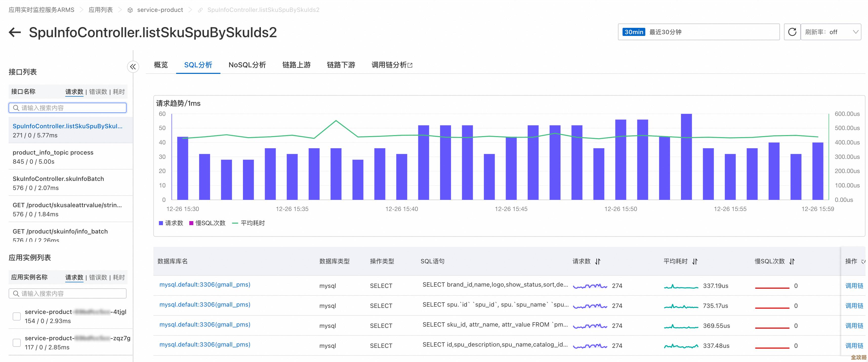Switch to the NoSQL分析 tab
This screenshot has width=868, height=362.
pos(247,65)
